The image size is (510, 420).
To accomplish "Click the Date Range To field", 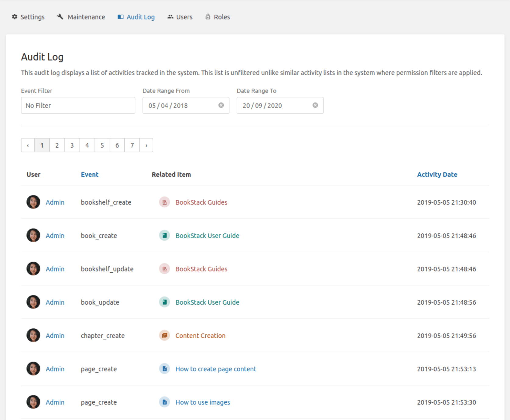I will (x=280, y=106).
